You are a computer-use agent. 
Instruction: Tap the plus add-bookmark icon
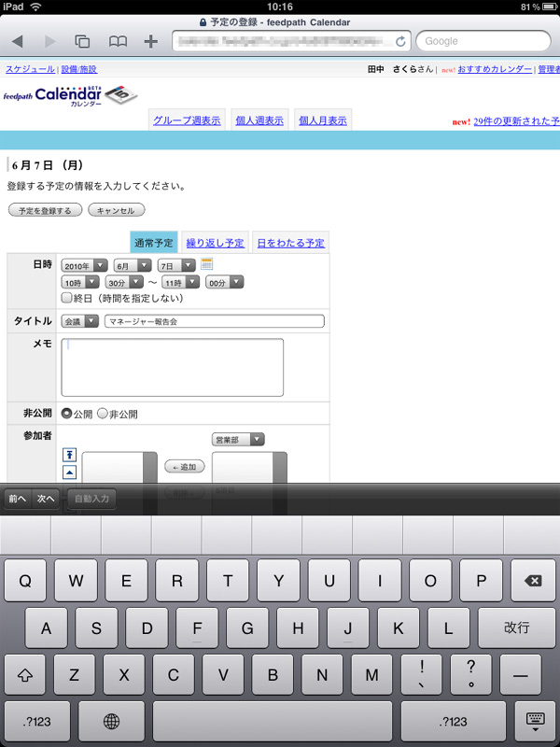point(151,41)
